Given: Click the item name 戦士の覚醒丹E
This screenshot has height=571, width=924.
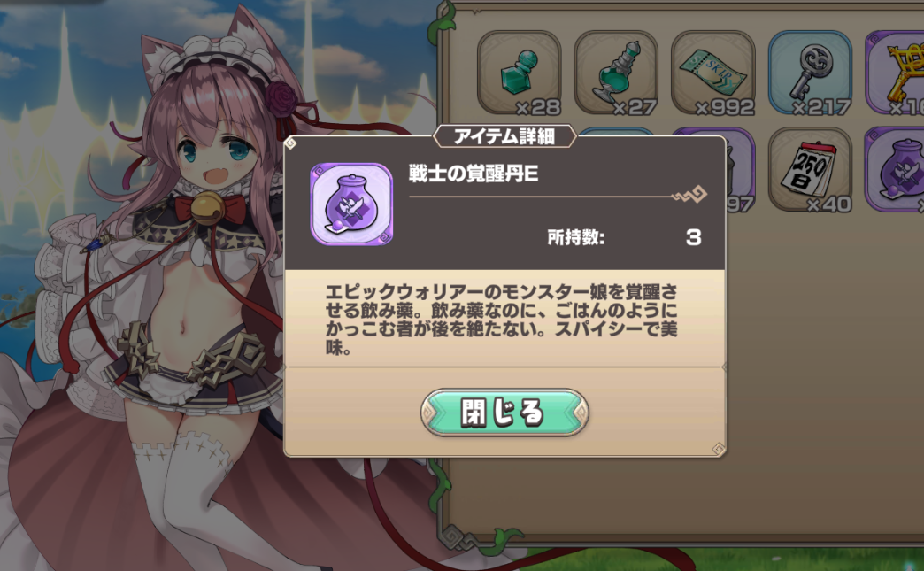Looking at the screenshot, I should (x=474, y=174).
